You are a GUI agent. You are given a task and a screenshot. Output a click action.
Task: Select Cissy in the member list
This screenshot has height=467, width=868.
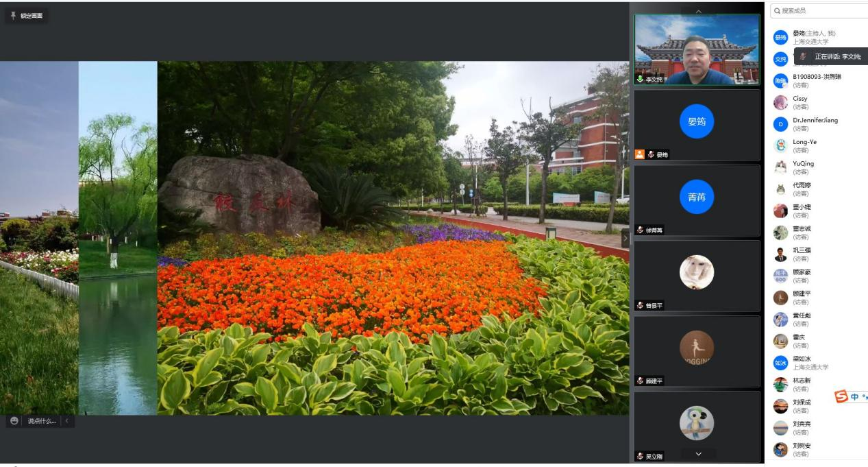[x=799, y=102]
